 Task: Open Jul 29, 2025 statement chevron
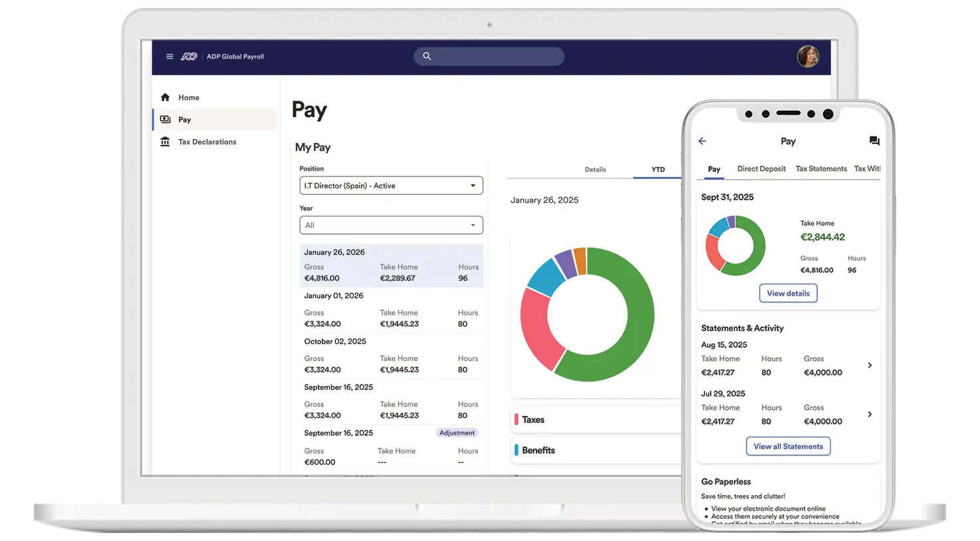click(x=870, y=415)
